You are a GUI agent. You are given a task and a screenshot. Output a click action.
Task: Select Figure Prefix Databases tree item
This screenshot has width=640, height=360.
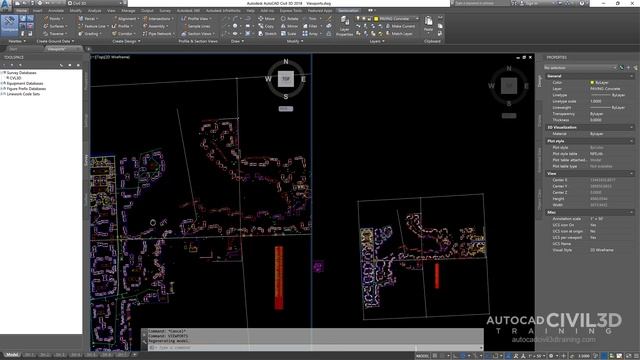[x=26, y=89]
